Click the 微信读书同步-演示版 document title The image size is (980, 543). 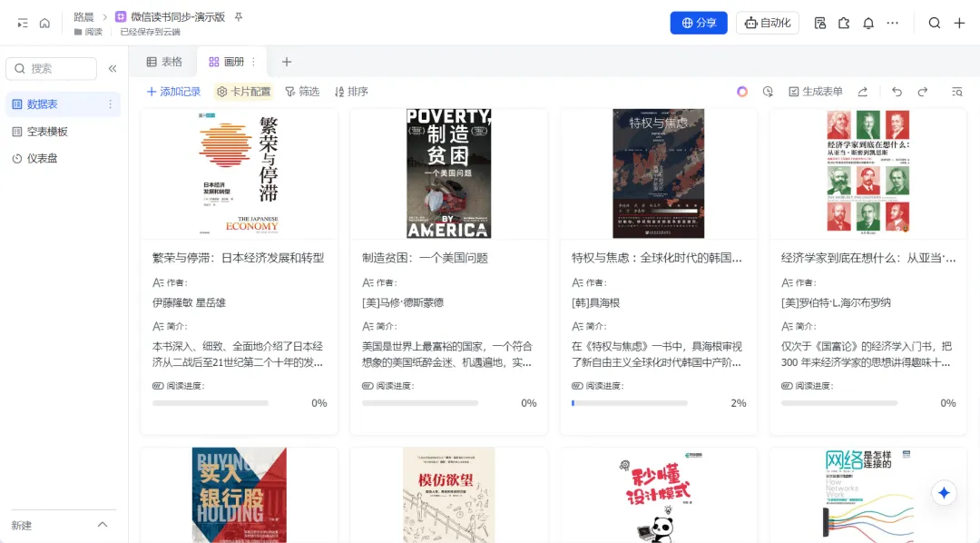point(178,17)
